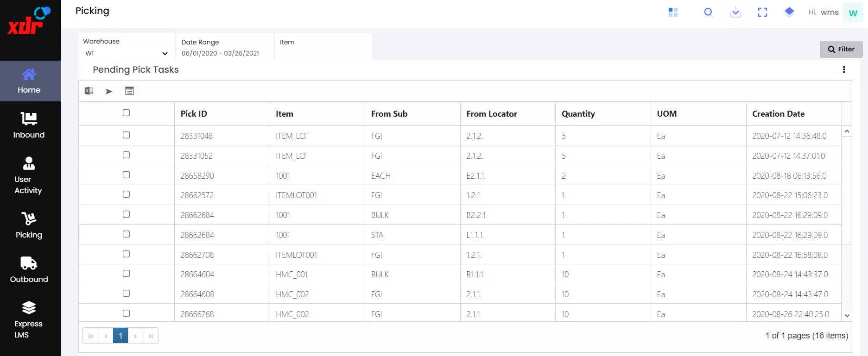Viewport: 868px width, 356px height.
Task: Click the arrow send icon in the grid toolbar
Action: (109, 91)
